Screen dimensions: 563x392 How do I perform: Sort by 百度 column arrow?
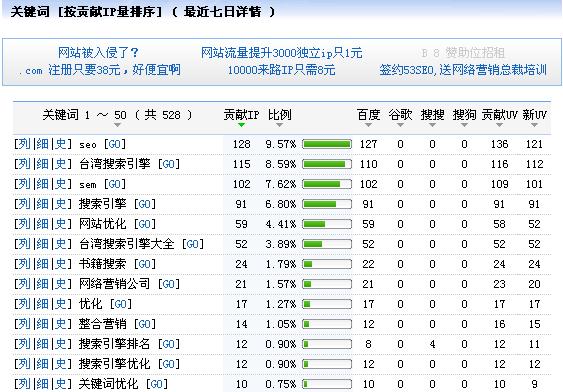click(x=368, y=125)
